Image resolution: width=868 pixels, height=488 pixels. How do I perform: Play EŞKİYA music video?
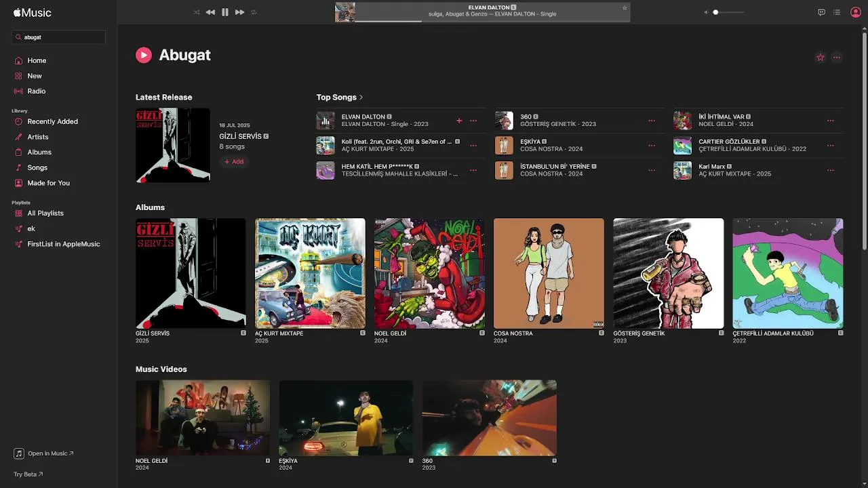point(346,418)
